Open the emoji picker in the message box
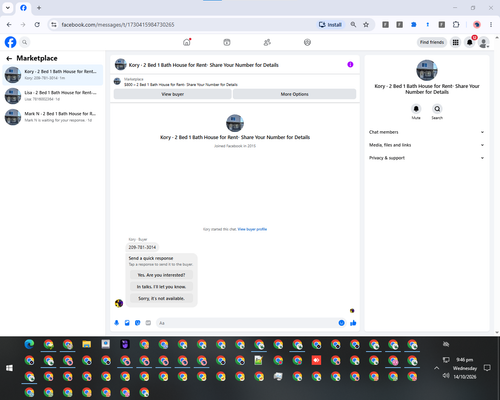Viewport: 500px width, 400px height. pos(341,323)
